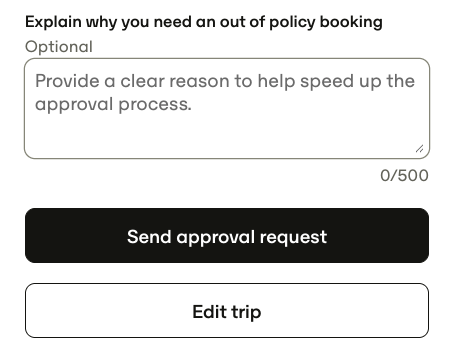Select the character limit indicator below the textbox
Image resolution: width=456 pixels, height=361 pixels.
click(404, 175)
